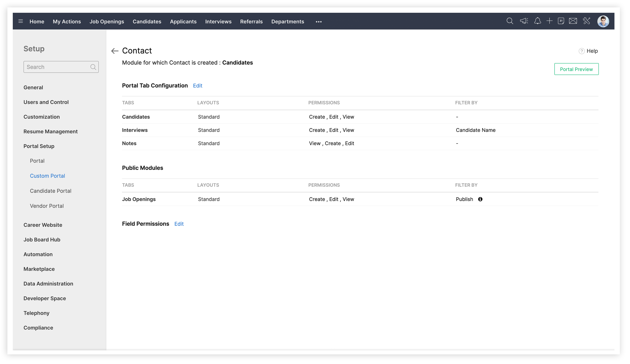Focus the Setup search input field
The image size is (630, 364).
click(58, 67)
